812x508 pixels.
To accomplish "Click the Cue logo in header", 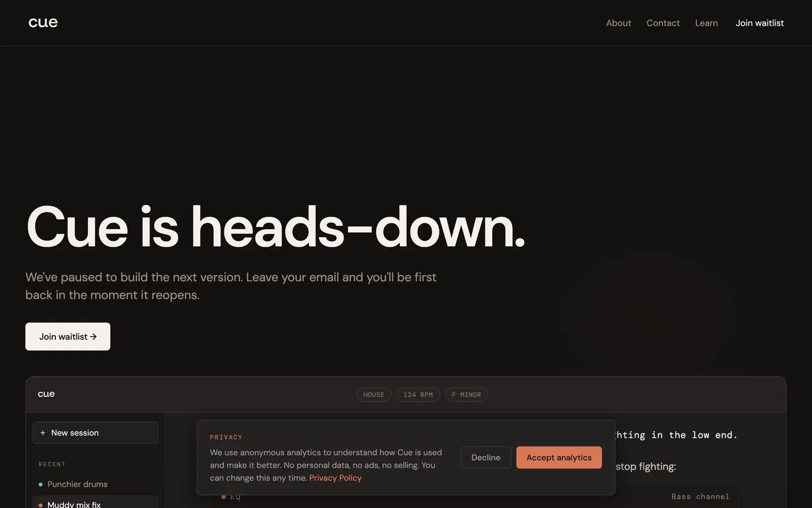I will 43,23.
